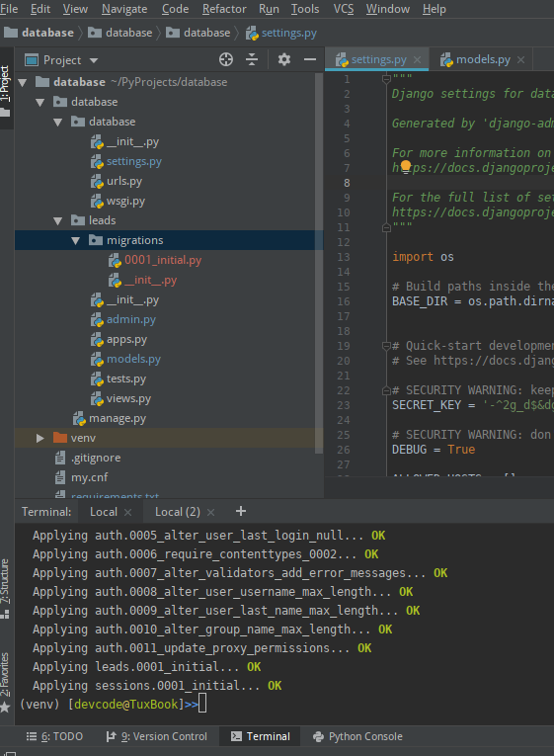The image size is (554, 756).
Task: Fold marker at docstring end line 11
Action: coord(386,227)
